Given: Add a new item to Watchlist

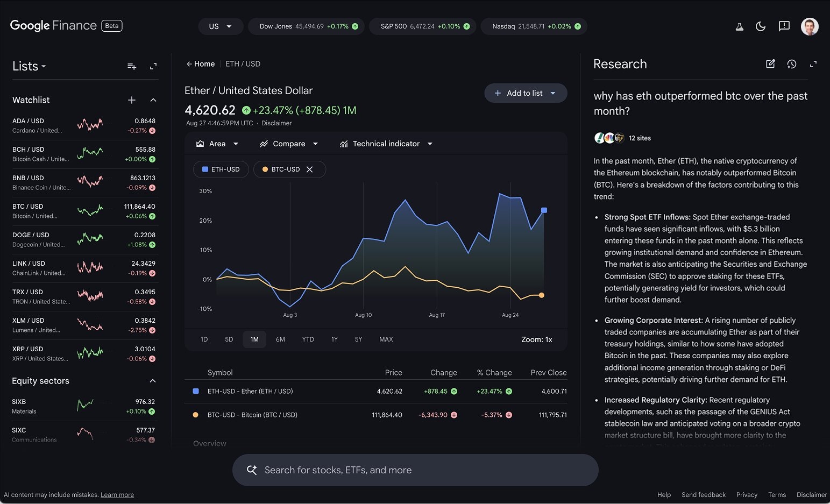Looking at the screenshot, I should tap(132, 100).
